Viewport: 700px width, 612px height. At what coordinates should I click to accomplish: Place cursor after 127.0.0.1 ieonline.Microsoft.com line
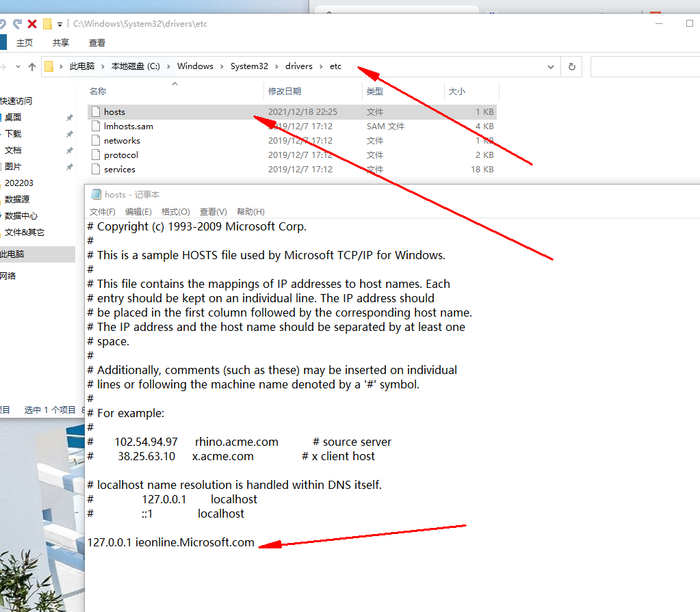coord(255,543)
